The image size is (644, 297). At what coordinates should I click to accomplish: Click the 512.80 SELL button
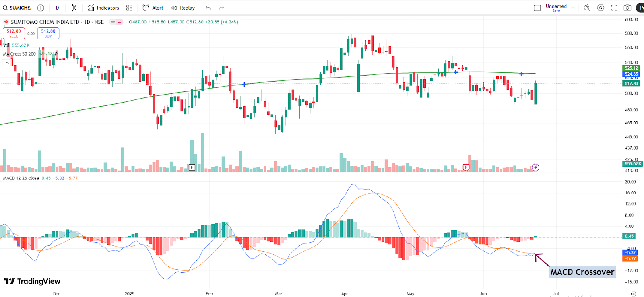pos(14,33)
